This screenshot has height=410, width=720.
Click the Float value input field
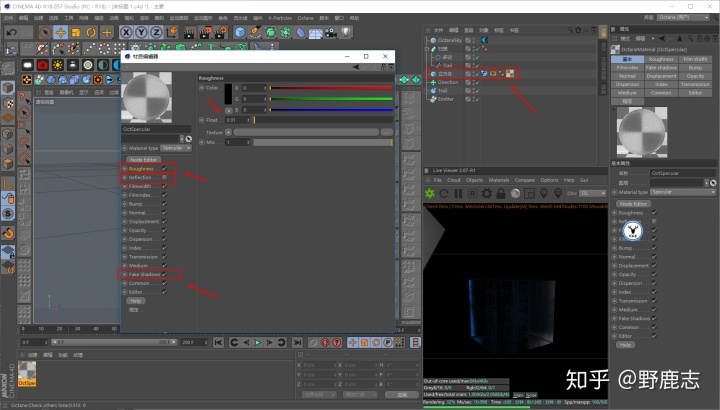pyautogui.click(x=237, y=120)
